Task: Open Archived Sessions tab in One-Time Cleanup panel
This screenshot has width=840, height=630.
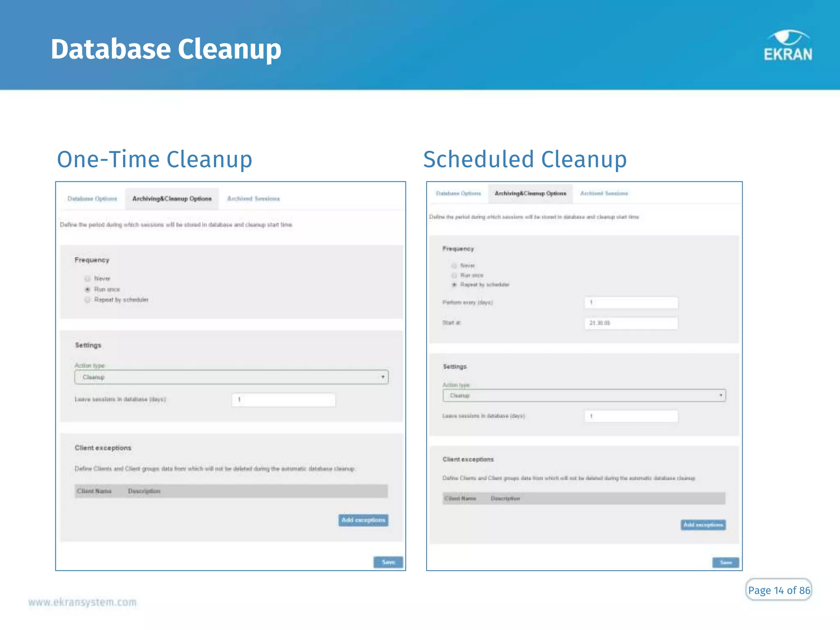Action: click(253, 199)
